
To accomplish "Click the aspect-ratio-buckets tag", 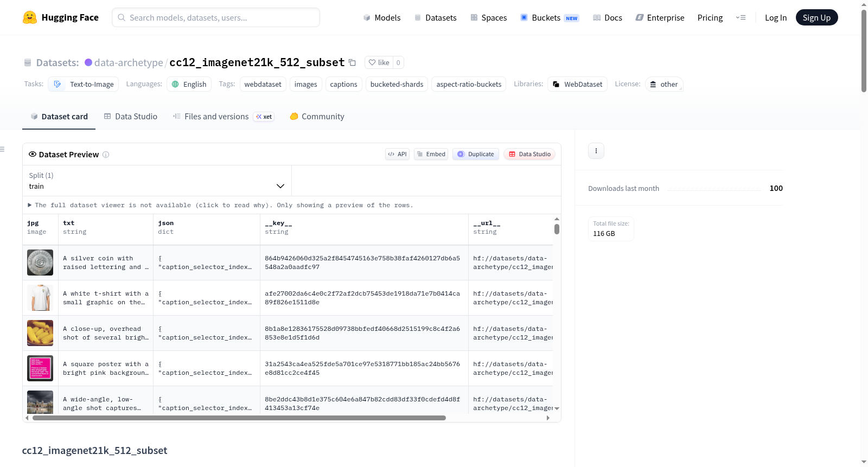I will 469,84.
